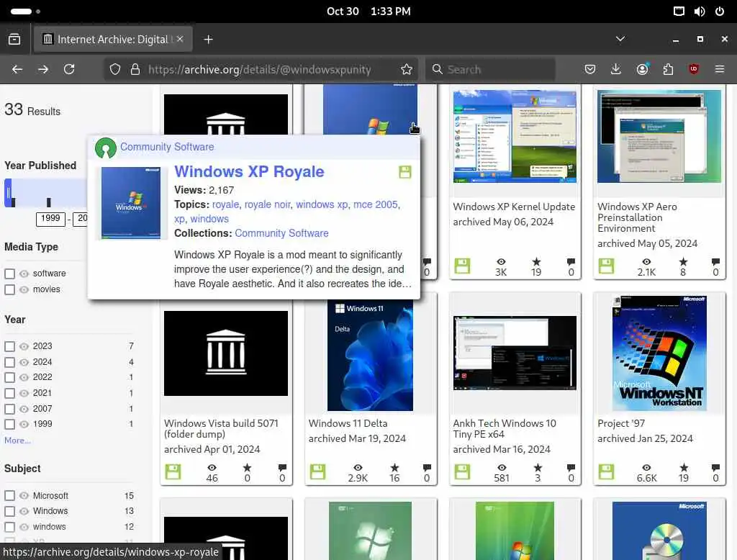The image size is (737, 560).
Task: Click floppy icon on Windows XP Kernel Update card
Action: (462, 266)
